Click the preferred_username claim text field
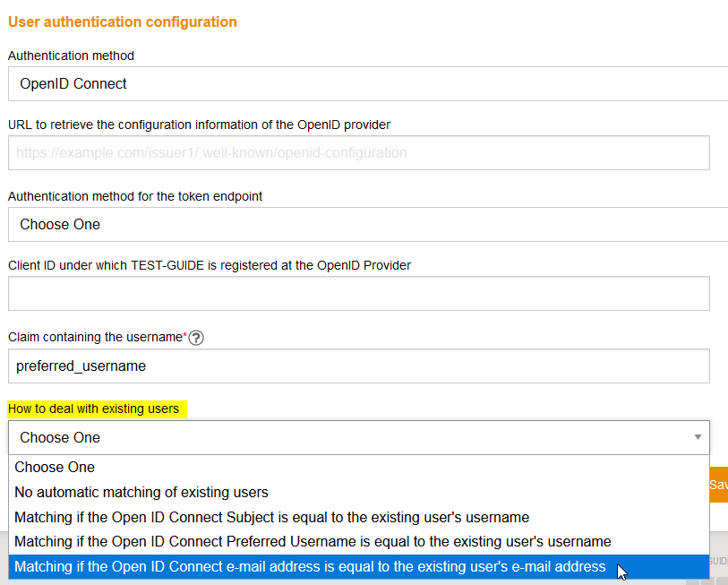 tap(358, 366)
